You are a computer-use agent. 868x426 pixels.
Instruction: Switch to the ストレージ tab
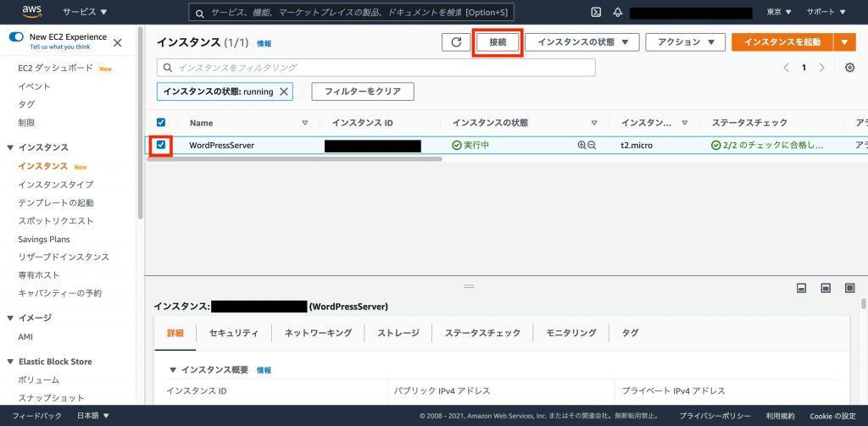click(398, 333)
